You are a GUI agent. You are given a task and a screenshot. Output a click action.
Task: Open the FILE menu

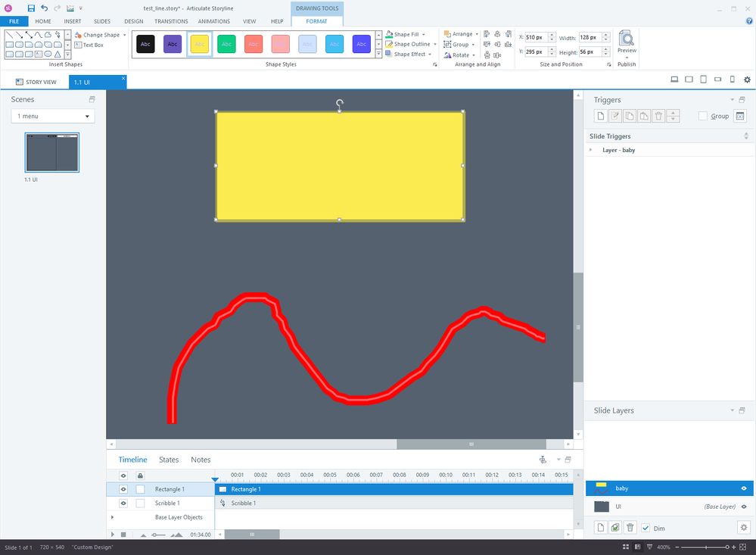pos(14,21)
